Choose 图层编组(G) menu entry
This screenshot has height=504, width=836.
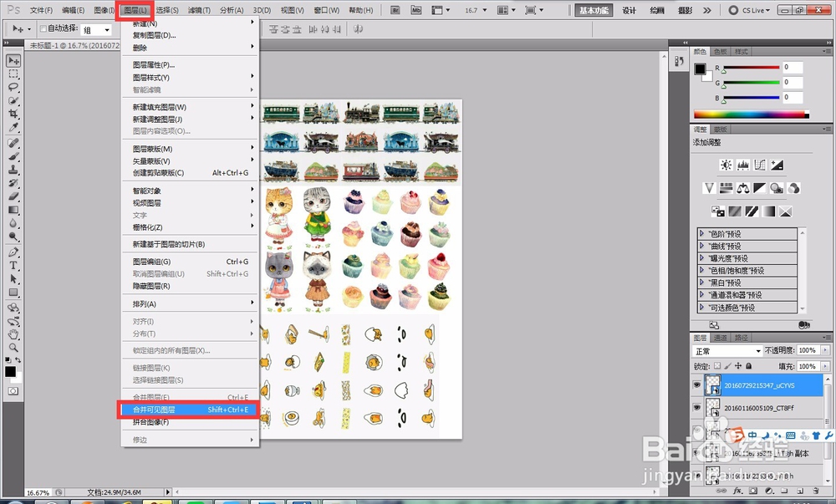[190, 262]
